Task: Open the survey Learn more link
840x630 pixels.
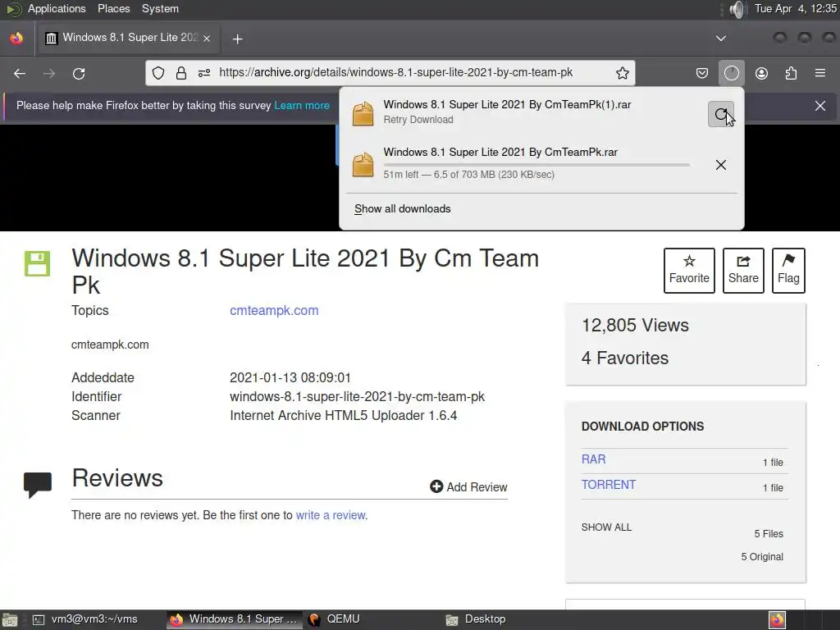Action: [302, 106]
